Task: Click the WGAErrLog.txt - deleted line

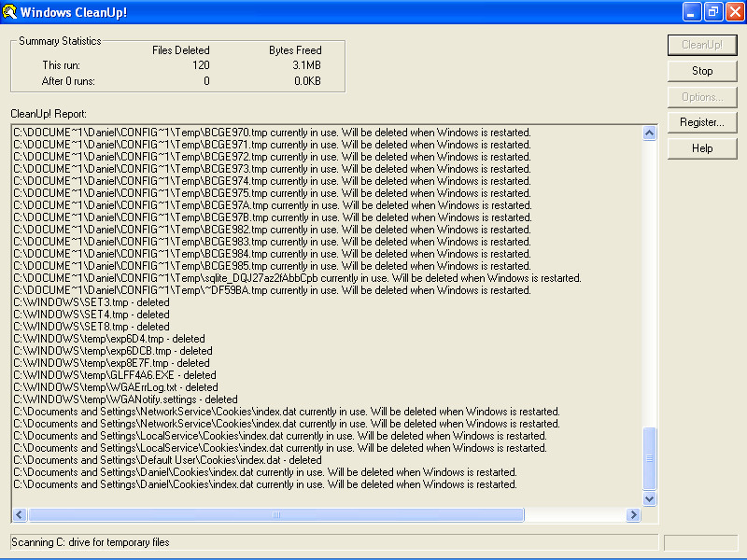Action: pyautogui.click(x=116, y=387)
